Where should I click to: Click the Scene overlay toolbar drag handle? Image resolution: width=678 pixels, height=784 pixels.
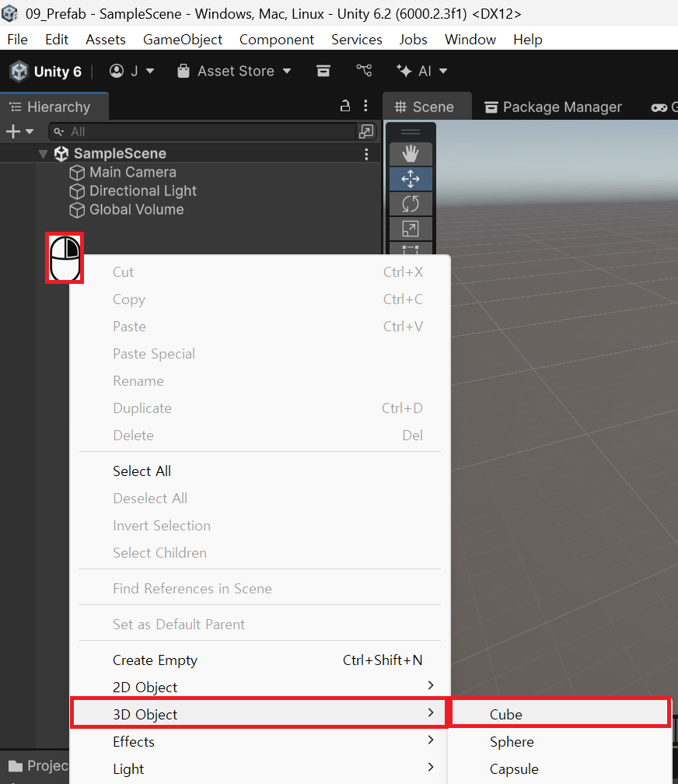tap(411, 132)
